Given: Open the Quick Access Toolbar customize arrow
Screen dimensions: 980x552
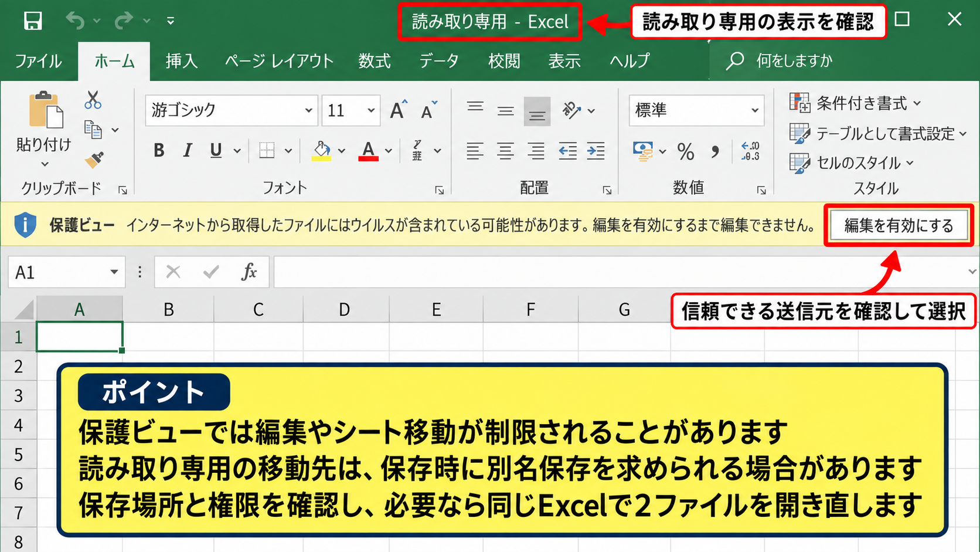Looking at the screenshot, I should [x=171, y=21].
